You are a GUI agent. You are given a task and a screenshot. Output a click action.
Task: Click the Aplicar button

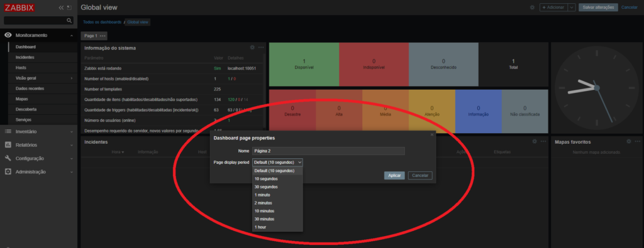(x=394, y=175)
